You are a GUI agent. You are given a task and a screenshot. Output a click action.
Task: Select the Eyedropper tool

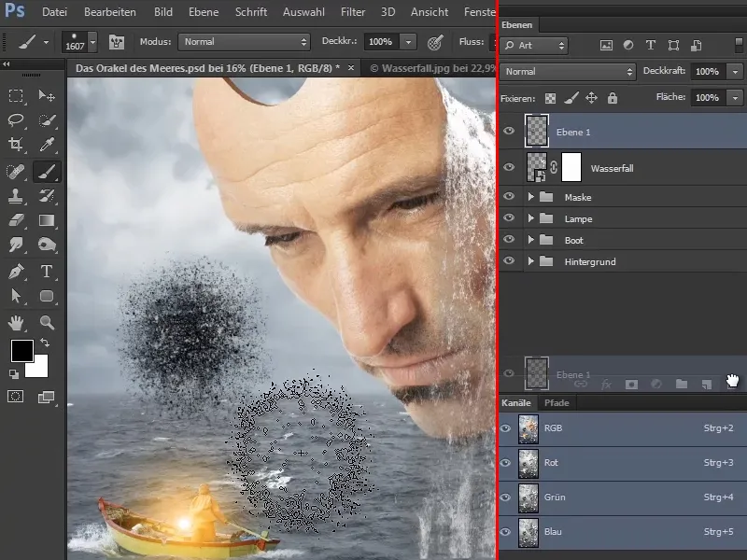point(46,145)
